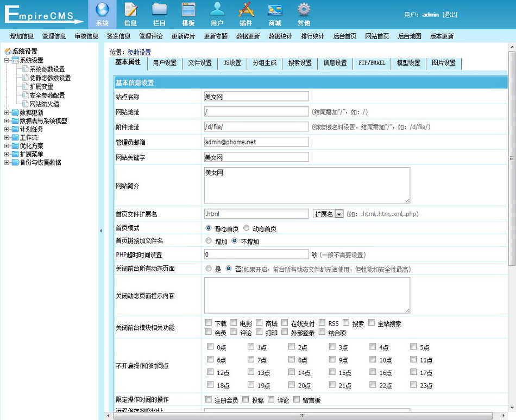
Task: Focus the 管理员邮箱 input field
Action: click(x=256, y=142)
